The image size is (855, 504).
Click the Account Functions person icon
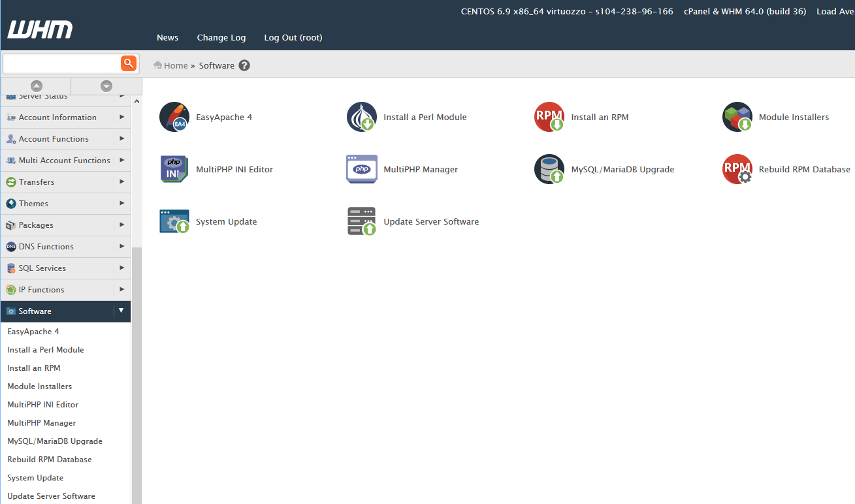pyautogui.click(x=11, y=139)
